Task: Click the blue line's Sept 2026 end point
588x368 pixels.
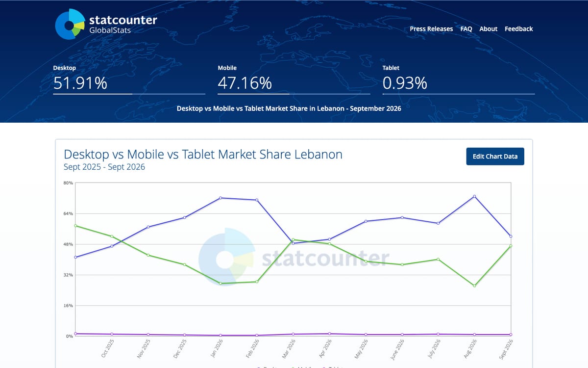Action: 511,237
